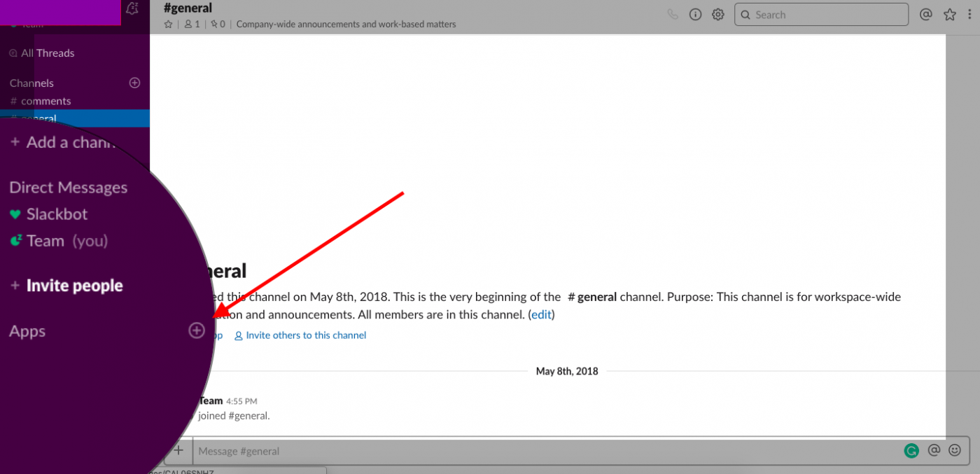Image resolution: width=980 pixels, height=474 pixels.
Task: Click the Search box
Action: coord(821,14)
